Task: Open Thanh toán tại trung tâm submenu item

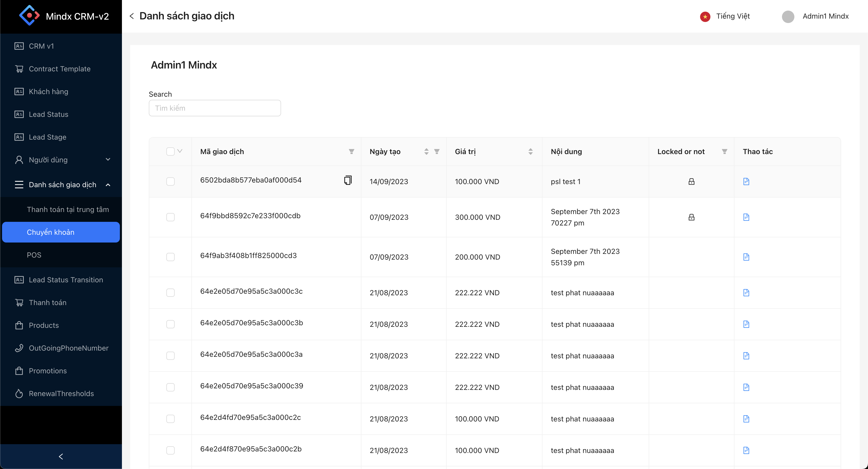Action: 68,209
